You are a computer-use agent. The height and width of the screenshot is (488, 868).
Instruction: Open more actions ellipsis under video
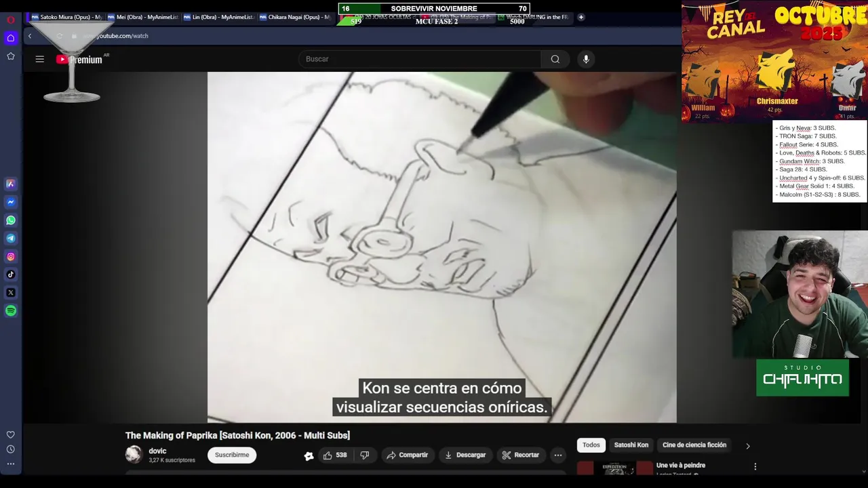click(x=557, y=455)
